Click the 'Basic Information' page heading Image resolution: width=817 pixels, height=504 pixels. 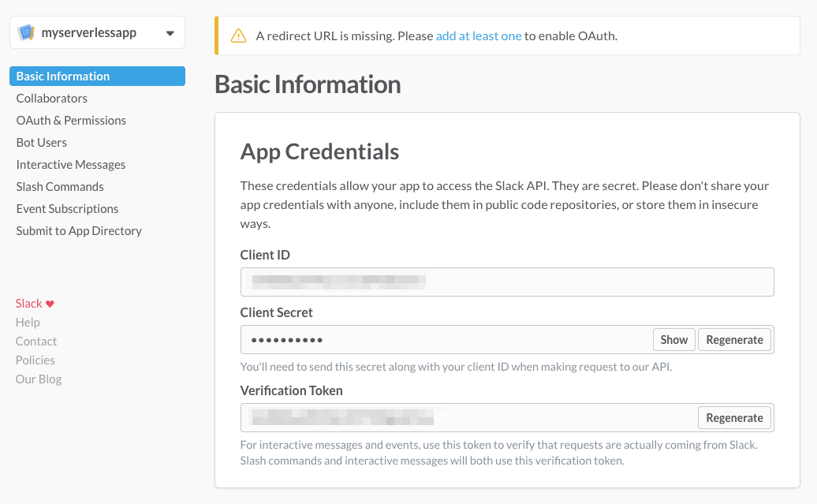[x=308, y=84]
